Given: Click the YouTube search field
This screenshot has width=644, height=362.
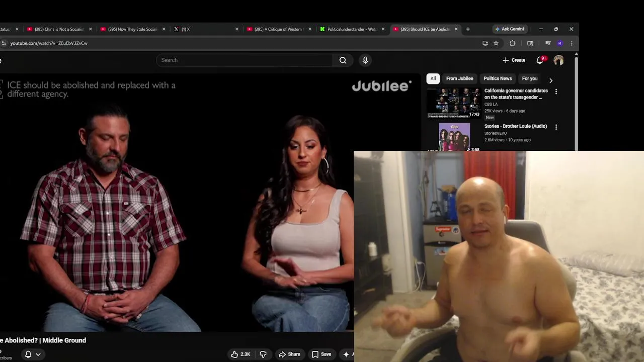Looking at the screenshot, I should point(245,60).
